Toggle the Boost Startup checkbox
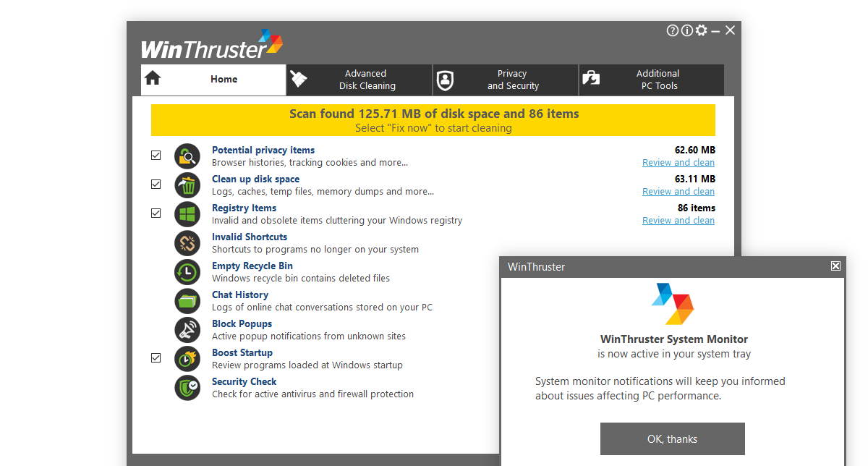 tap(156, 358)
